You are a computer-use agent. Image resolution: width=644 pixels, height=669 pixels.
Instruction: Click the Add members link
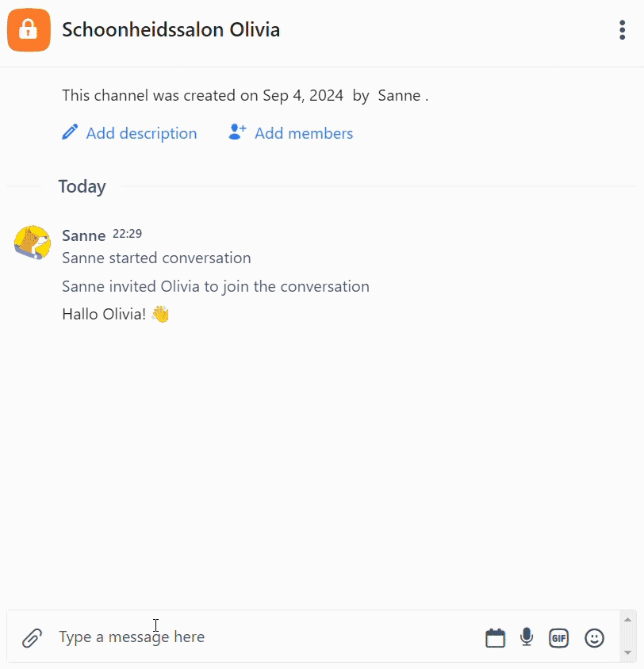304,133
